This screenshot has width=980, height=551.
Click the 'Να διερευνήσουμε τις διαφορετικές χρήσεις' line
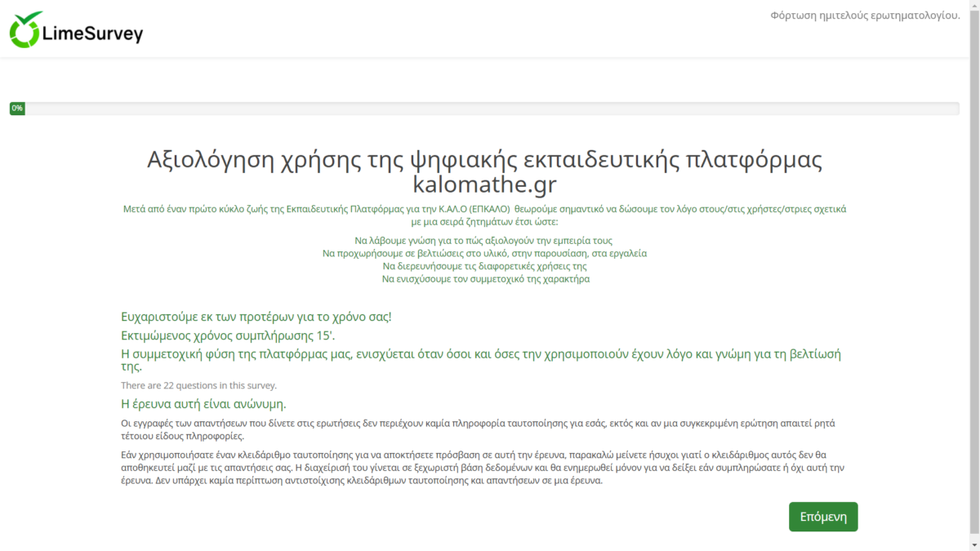tap(484, 266)
